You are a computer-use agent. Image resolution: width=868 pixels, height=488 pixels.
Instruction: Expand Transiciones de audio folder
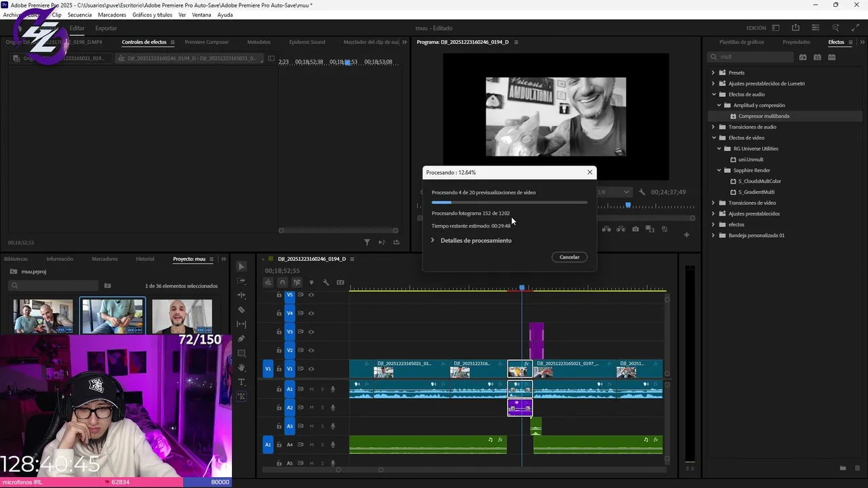tap(713, 127)
